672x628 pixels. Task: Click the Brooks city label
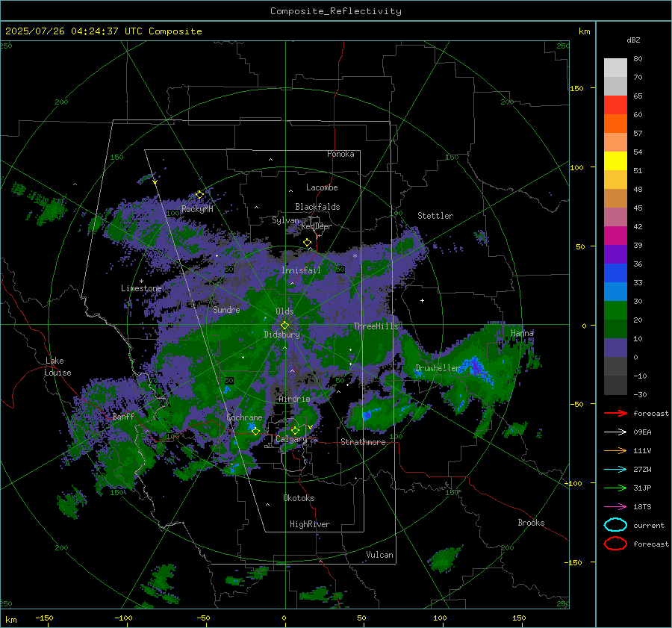point(531,523)
